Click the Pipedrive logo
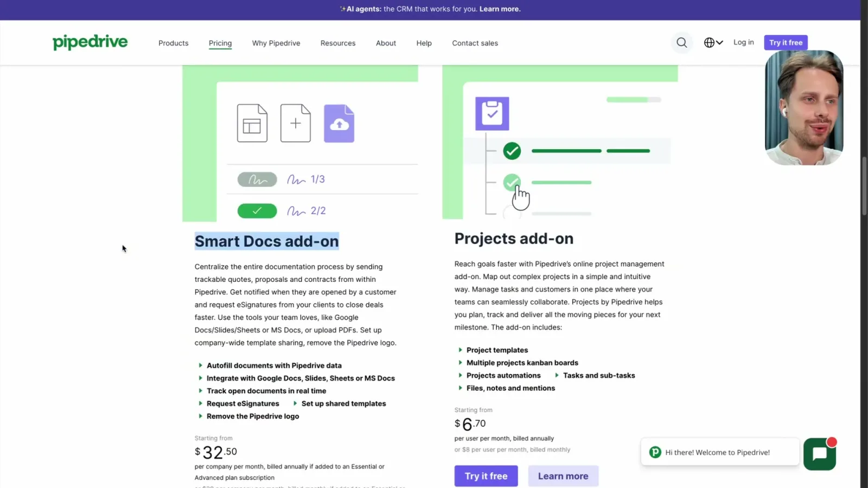Image resolution: width=868 pixels, height=488 pixels. coord(90,42)
